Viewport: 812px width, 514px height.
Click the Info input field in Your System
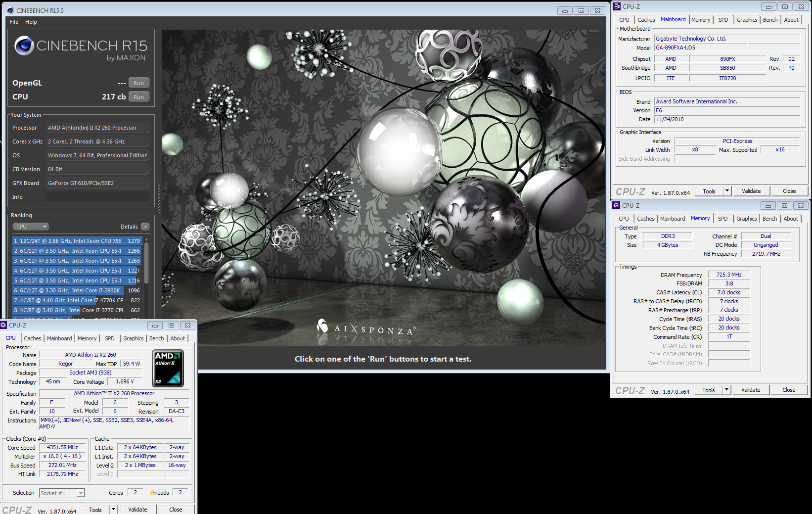pos(97,197)
